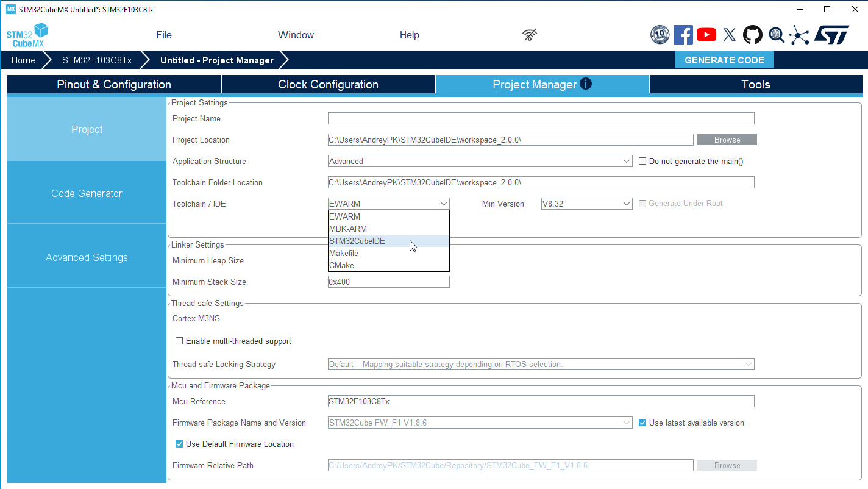Select STM32CubeIDE from the toolchain list
The height and width of the screenshot is (489, 868).
(388, 241)
